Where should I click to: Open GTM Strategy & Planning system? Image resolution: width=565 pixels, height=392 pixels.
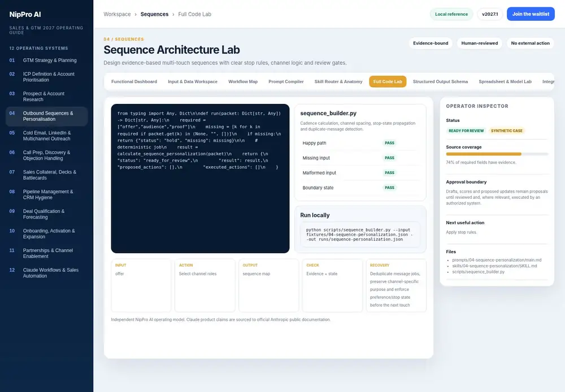(x=46, y=60)
